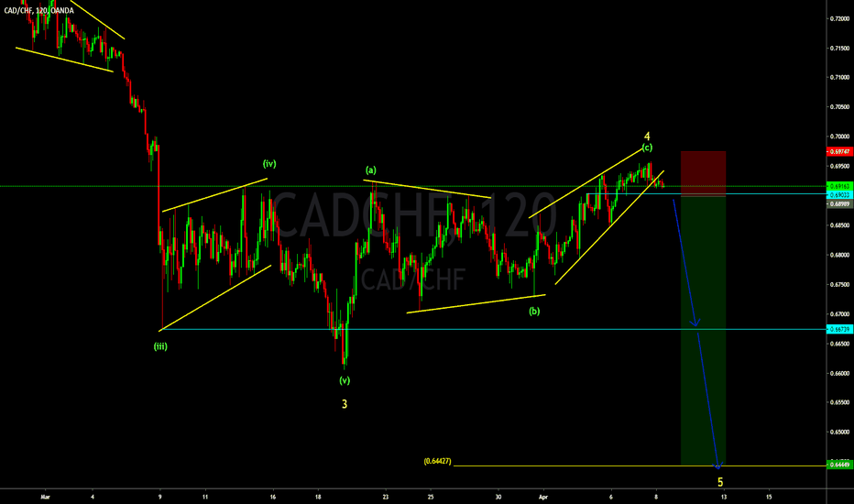Click the green (v) wave label
Viewport: 854px width, 504px height.
click(345, 381)
